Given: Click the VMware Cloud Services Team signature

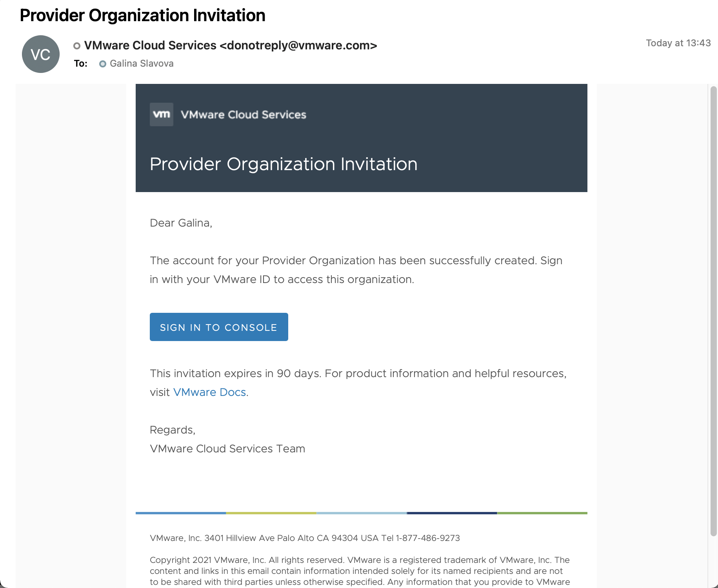Looking at the screenshot, I should pyautogui.click(x=227, y=449).
